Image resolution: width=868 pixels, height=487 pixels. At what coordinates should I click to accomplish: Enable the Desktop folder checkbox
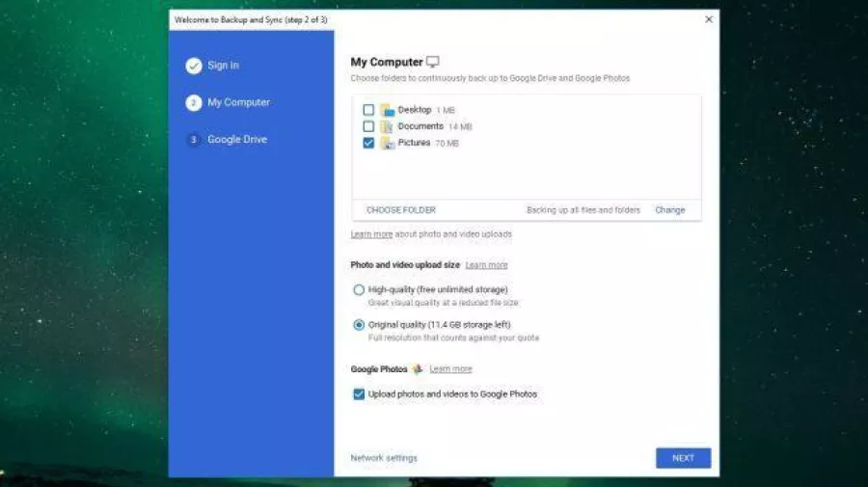point(368,110)
